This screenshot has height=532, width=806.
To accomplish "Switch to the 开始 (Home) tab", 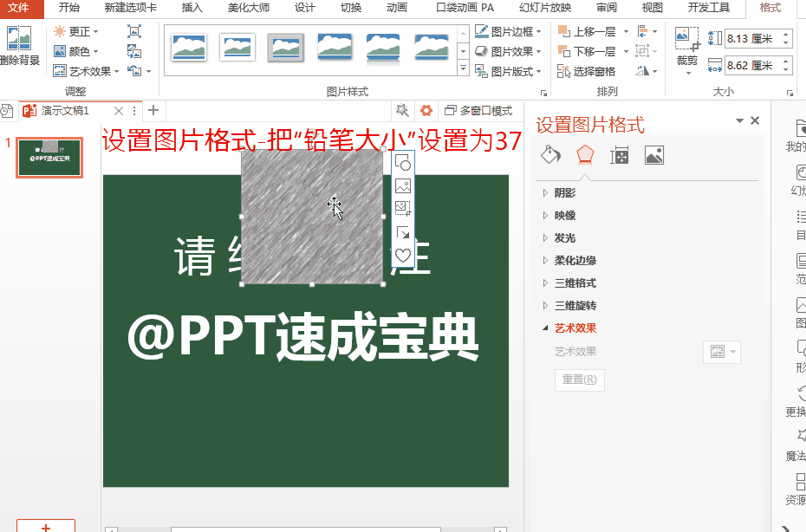I will (68, 8).
